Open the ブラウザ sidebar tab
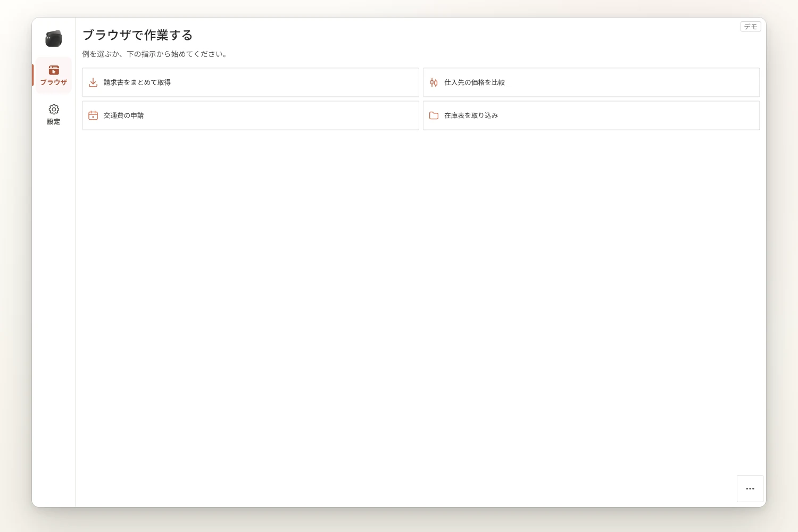The width and height of the screenshot is (798, 532). (54, 75)
